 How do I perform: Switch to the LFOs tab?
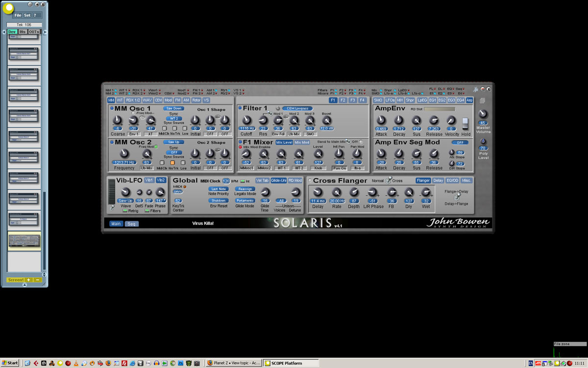(390, 100)
